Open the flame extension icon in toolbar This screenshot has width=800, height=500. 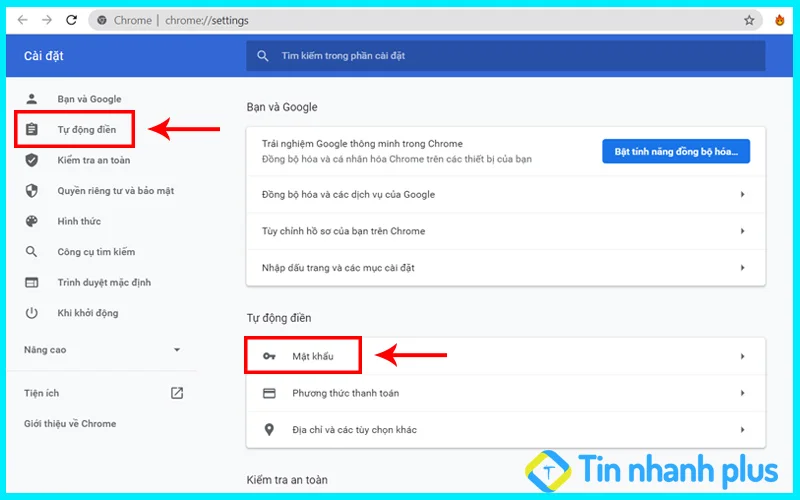click(780, 20)
